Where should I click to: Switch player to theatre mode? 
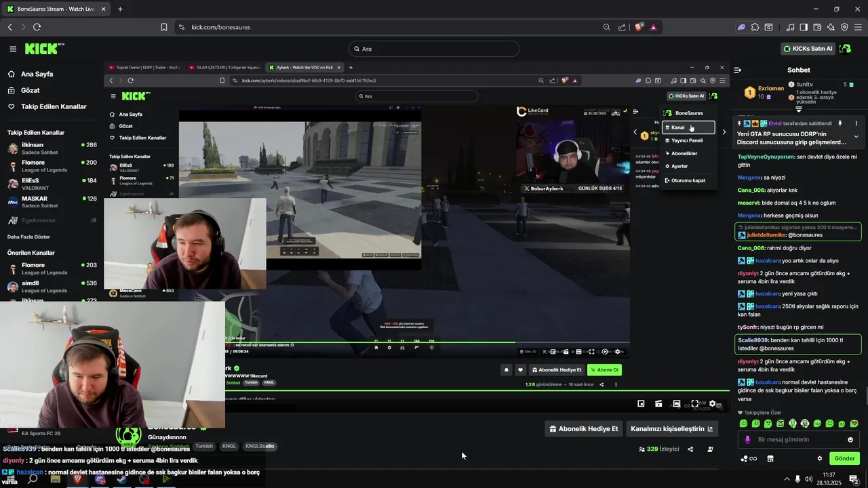click(676, 404)
